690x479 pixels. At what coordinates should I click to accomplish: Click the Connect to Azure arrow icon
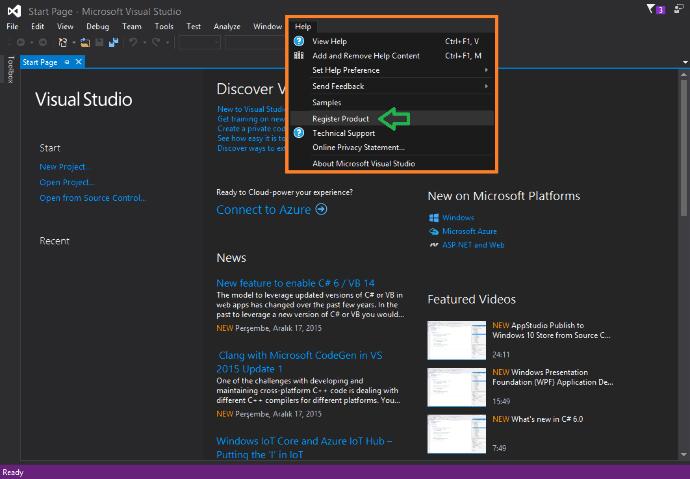pyautogui.click(x=321, y=209)
